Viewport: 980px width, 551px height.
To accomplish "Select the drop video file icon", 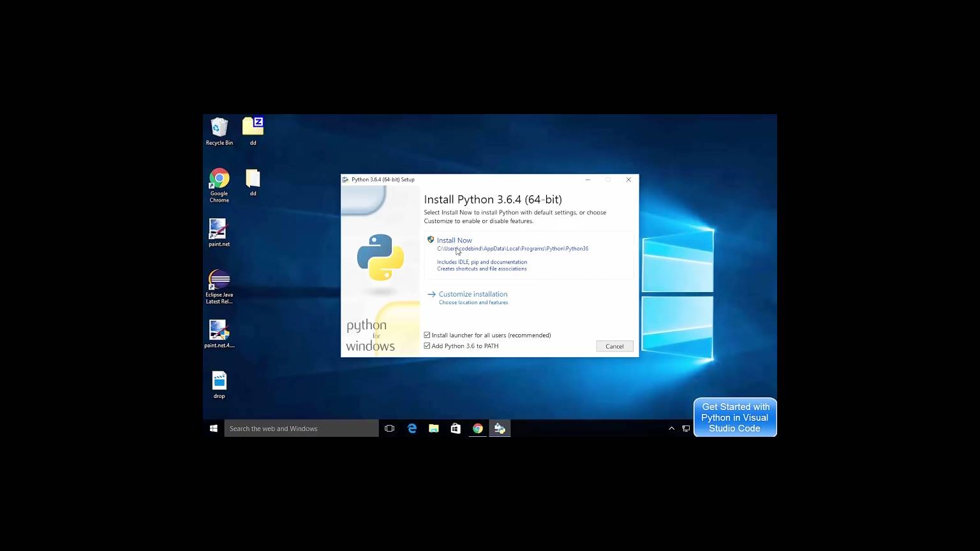I will [219, 385].
